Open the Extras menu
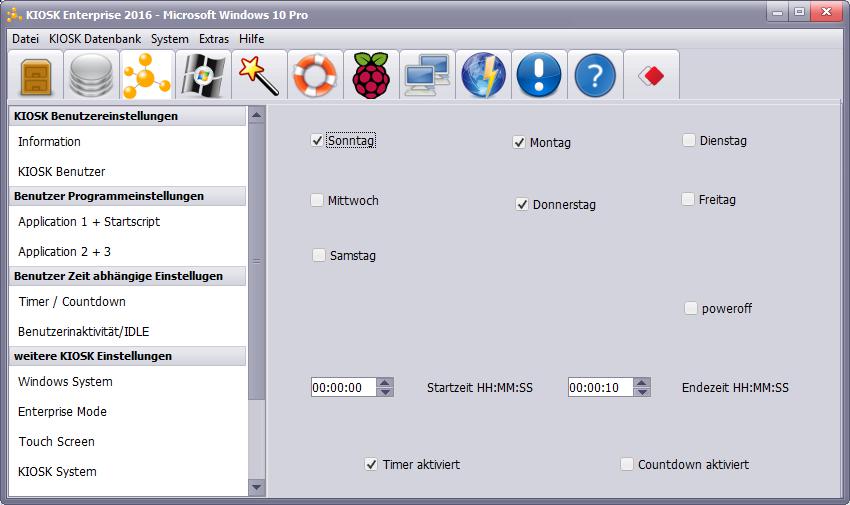 [x=214, y=39]
